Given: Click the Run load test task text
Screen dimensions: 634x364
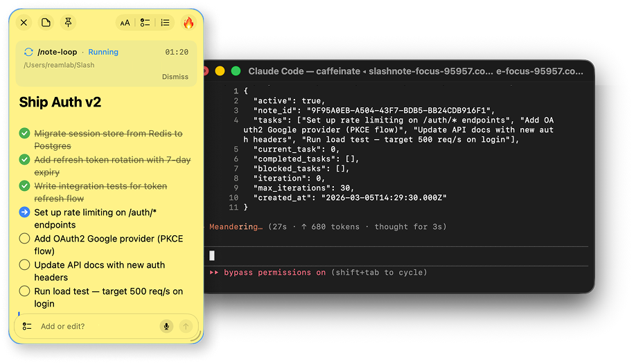Looking at the screenshot, I should coord(109,297).
